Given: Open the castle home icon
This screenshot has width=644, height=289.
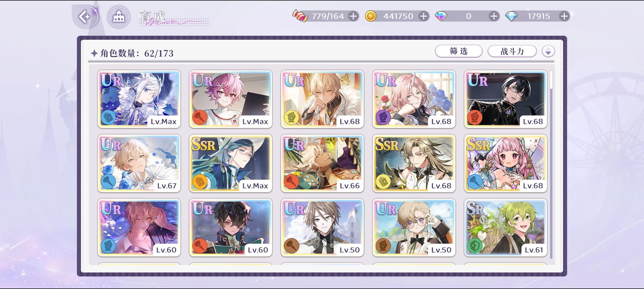Looking at the screenshot, I should point(119,17).
